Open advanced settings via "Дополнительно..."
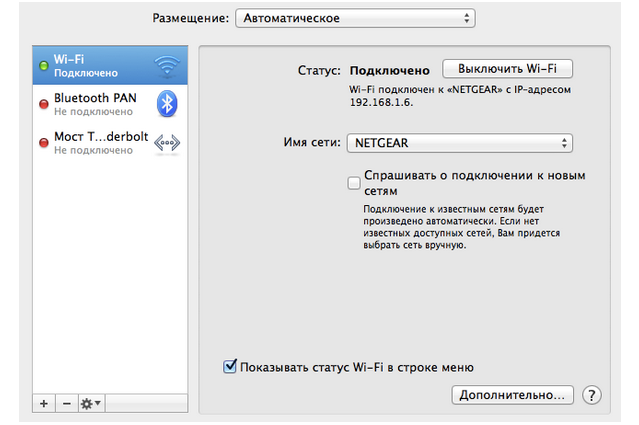The image size is (639, 425). click(x=512, y=395)
